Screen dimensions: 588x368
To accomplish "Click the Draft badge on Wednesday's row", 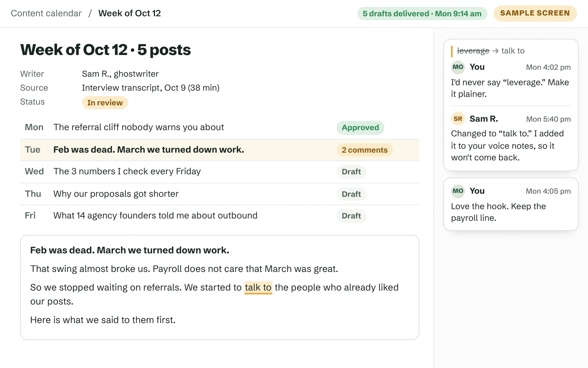I will pos(351,172).
